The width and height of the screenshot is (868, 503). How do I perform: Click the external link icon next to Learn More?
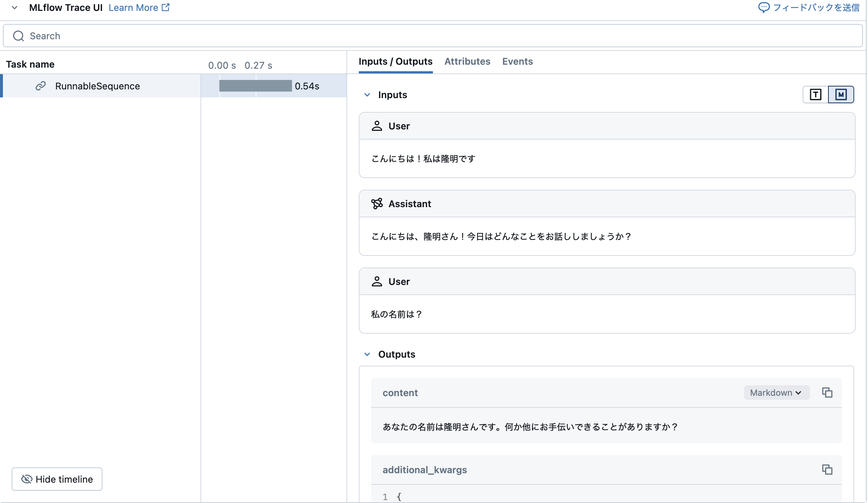pyautogui.click(x=166, y=7)
